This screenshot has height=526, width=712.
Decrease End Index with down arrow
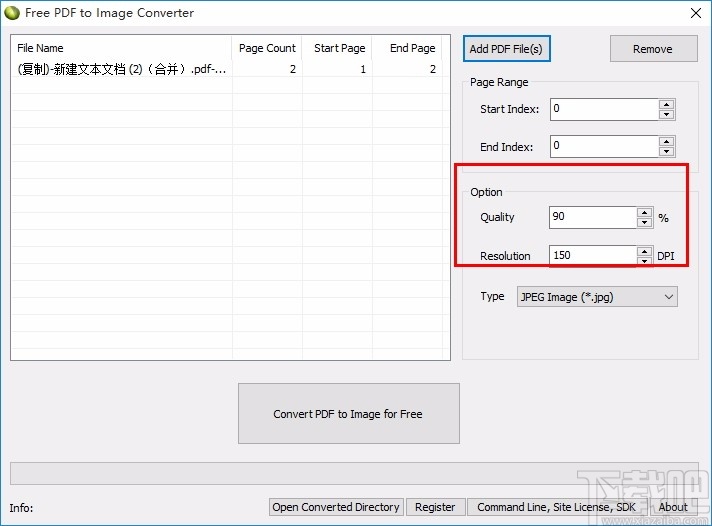666,152
